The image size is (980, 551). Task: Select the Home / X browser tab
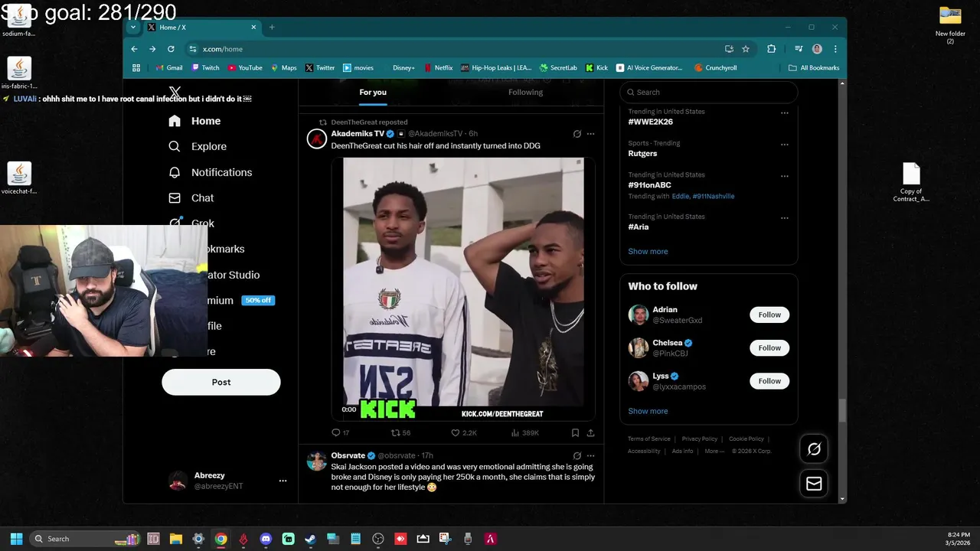tap(201, 28)
